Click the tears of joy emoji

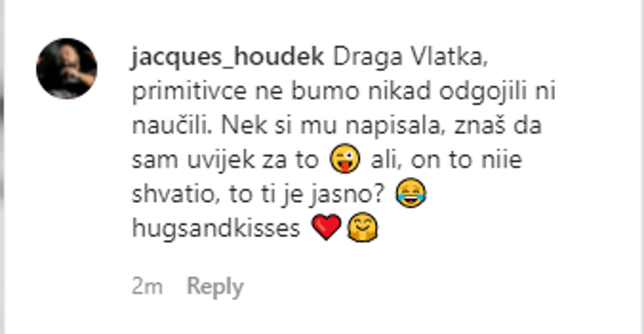click(410, 193)
